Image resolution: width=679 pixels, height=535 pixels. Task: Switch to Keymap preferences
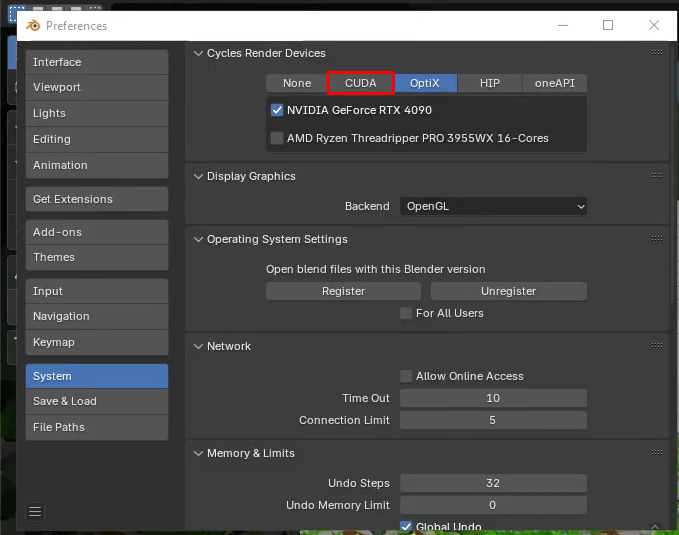click(x=97, y=342)
